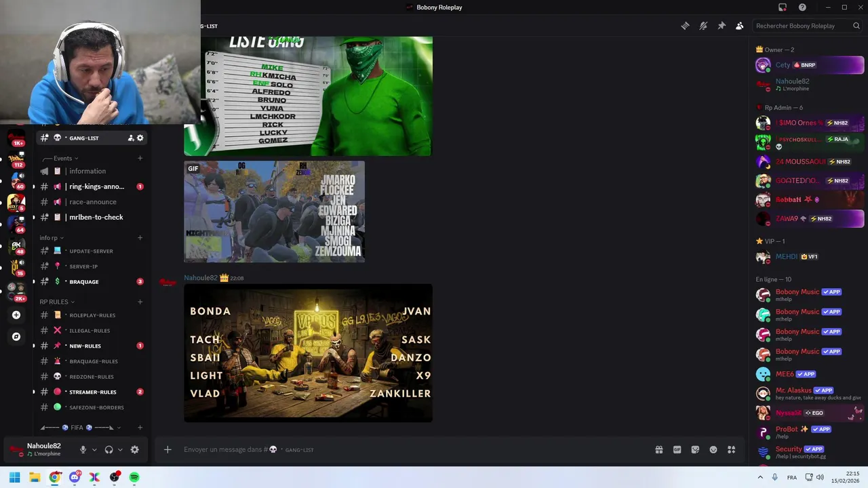The width and height of the screenshot is (868, 488).
Task: Open the inbox icon in title bar
Action: click(x=783, y=7)
